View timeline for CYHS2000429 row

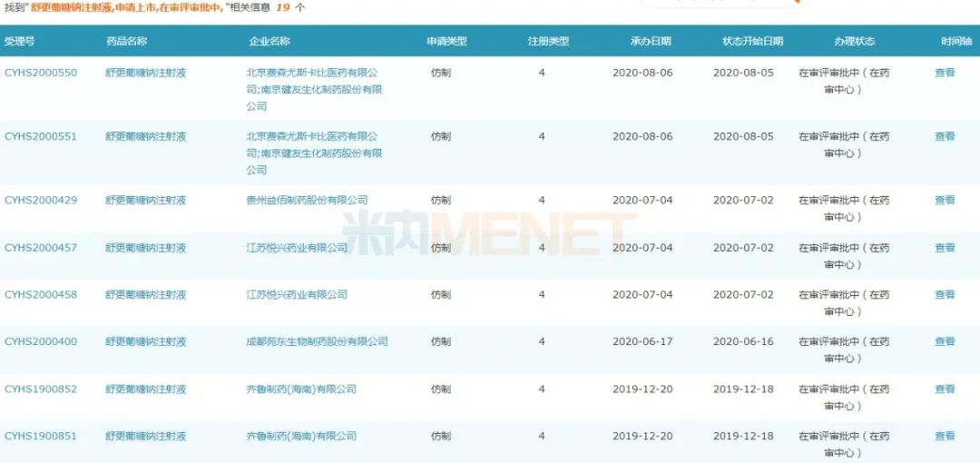[945, 201]
